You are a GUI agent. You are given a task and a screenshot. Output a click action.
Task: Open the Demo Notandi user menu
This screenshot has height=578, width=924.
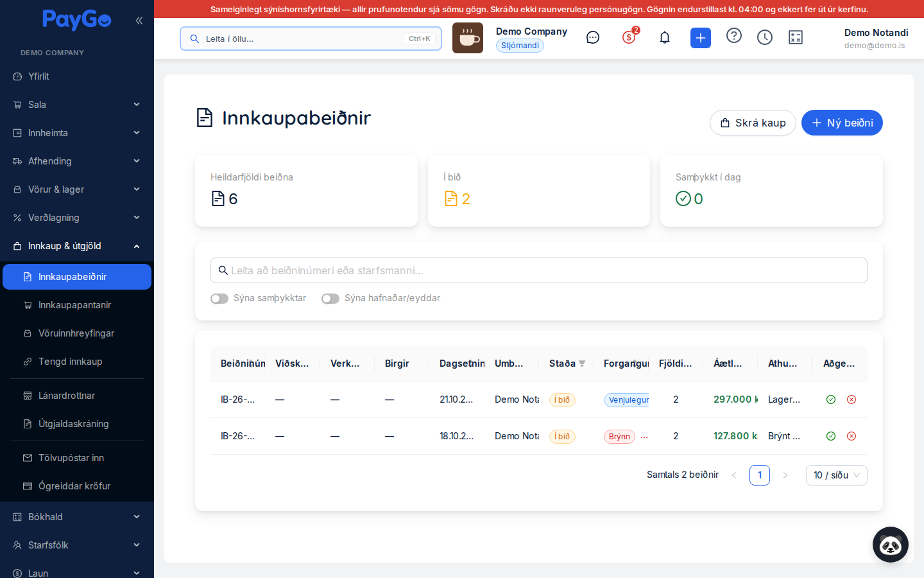click(x=876, y=39)
